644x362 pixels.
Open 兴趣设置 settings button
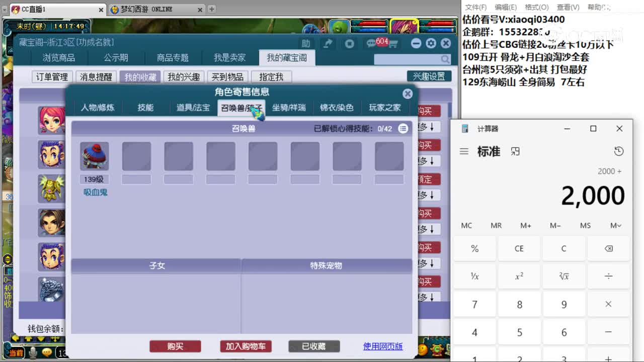pyautogui.click(x=429, y=76)
